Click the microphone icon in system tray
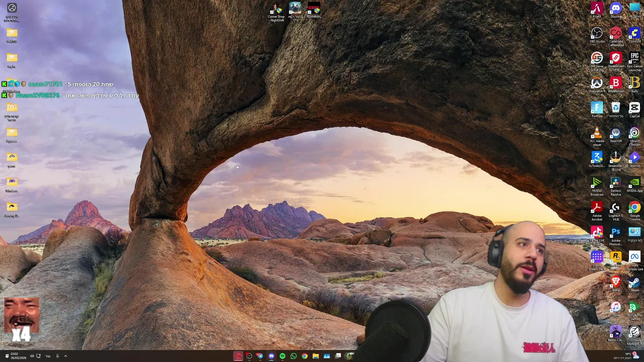 click(x=57, y=356)
